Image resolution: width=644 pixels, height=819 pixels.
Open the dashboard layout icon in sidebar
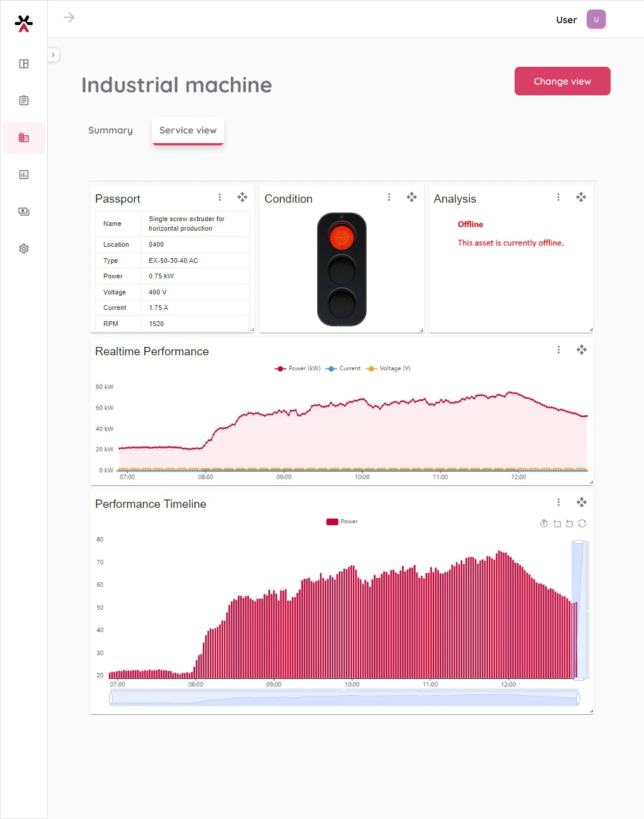[24, 64]
